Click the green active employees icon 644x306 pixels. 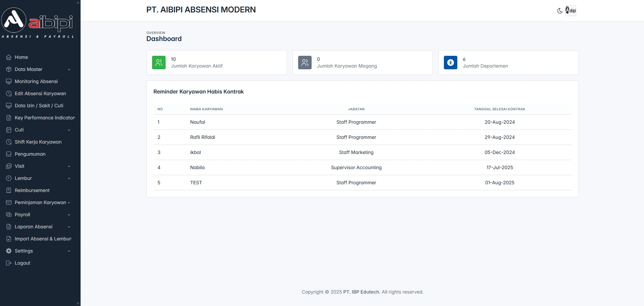click(159, 63)
